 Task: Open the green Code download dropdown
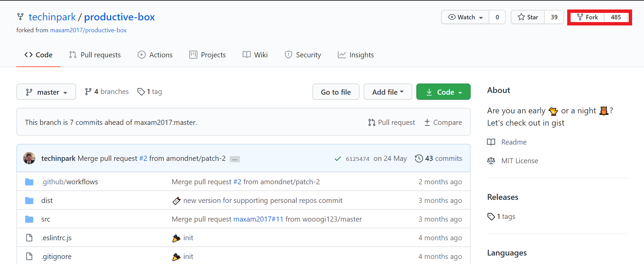click(443, 92)
